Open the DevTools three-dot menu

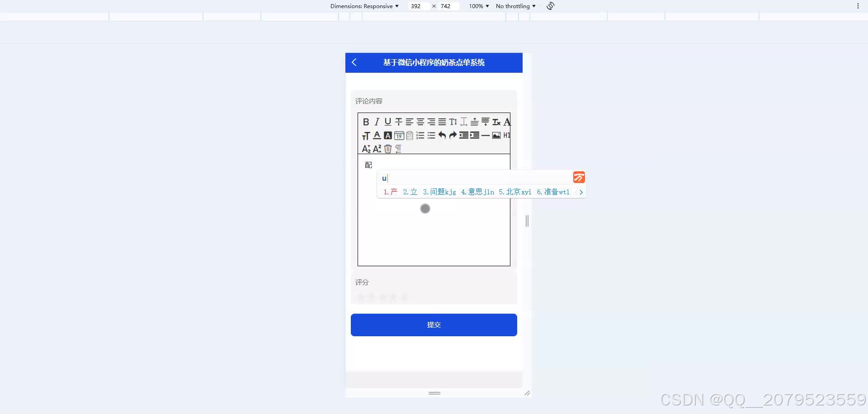(x=858, y=5)
